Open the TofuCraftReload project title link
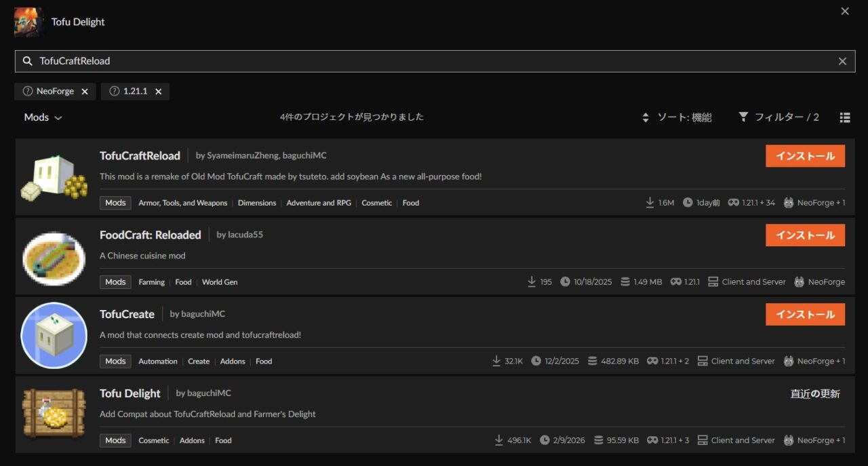 coord(140,156)
